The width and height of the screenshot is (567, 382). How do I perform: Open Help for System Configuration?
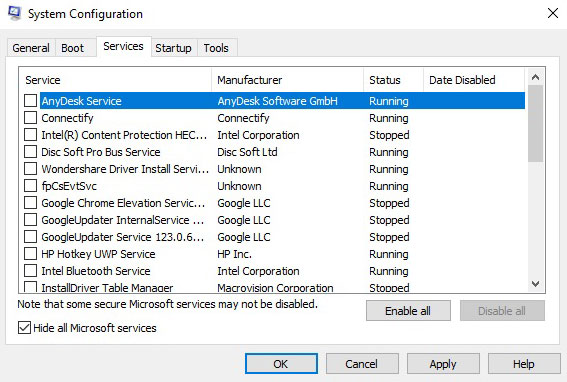click(x=524, y=364)
